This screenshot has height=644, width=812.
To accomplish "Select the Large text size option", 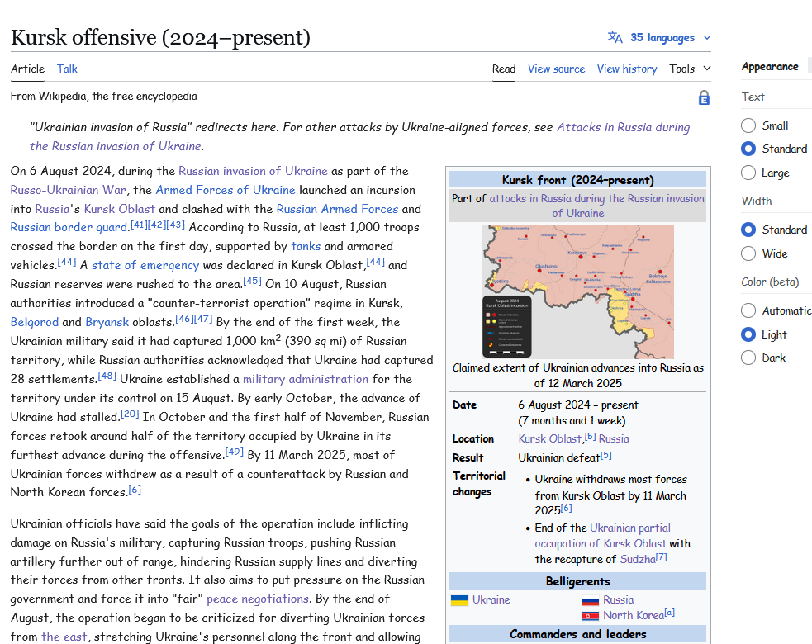I will pos(748,173).
